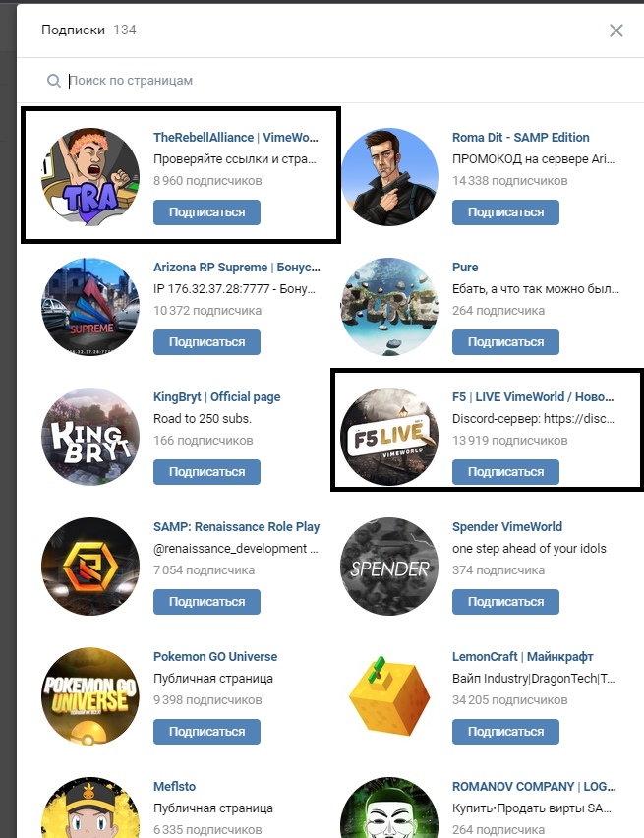Click the search magnifier icon

[x=53, y=81]
